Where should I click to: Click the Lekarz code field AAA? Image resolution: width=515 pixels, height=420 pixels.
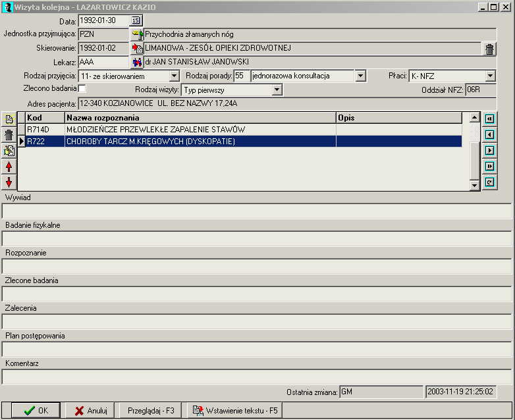point(104,62)
